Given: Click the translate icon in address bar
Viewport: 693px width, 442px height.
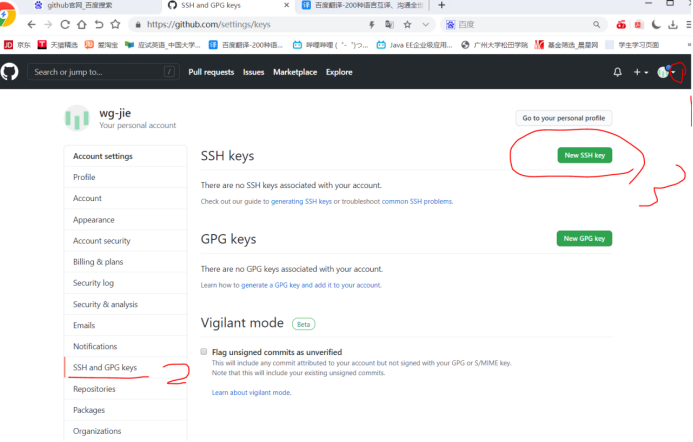Looking at the screenshot, I should point(389,25).
